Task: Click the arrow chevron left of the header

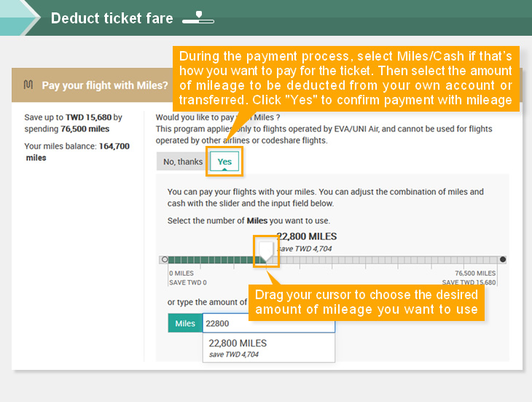Action: pos(20,18)
